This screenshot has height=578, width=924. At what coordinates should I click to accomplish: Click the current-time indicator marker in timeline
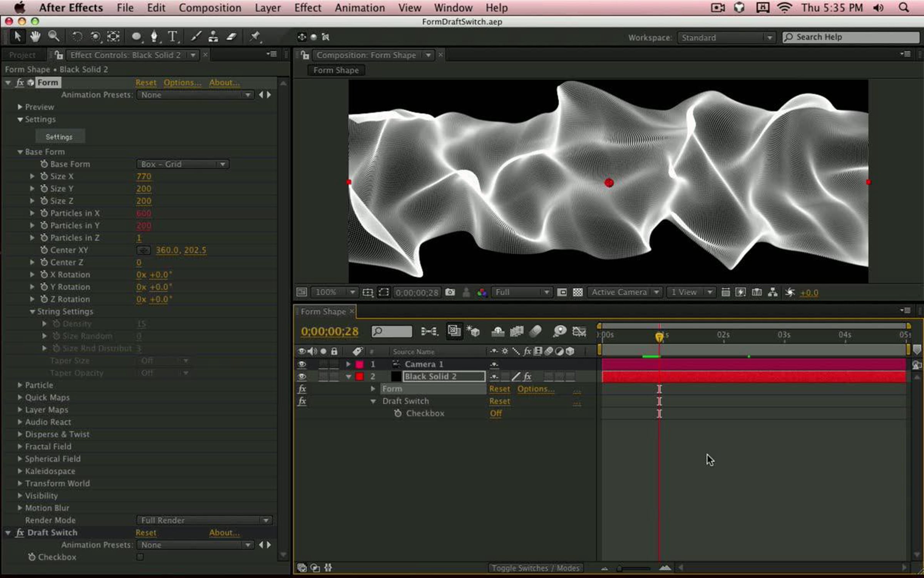pos(659,337)
